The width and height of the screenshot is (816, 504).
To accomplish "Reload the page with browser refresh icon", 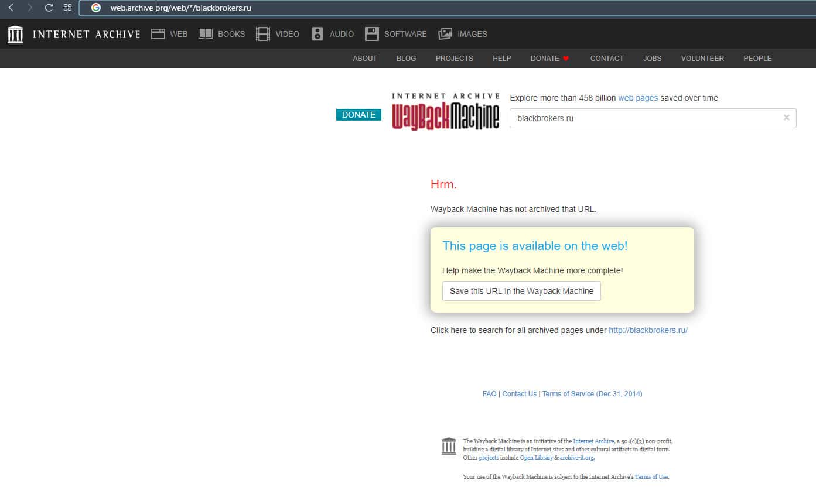I will click(49, 8).
